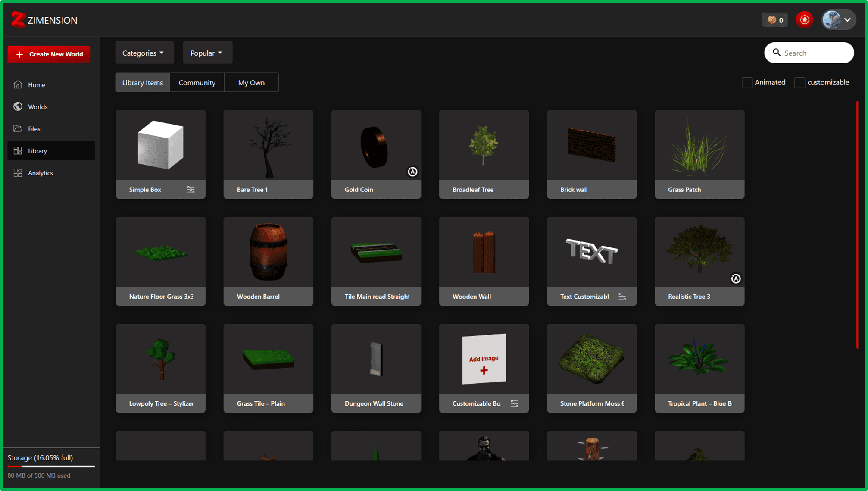Screen dimensions: 868x491
Task: Select the Bare Tree 1 thumbnail
Action: [x=268, y=145]
